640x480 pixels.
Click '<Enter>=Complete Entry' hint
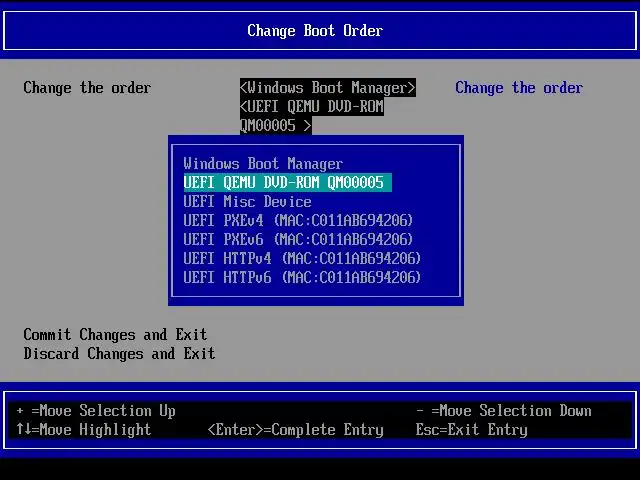click(x=296, y=429)
